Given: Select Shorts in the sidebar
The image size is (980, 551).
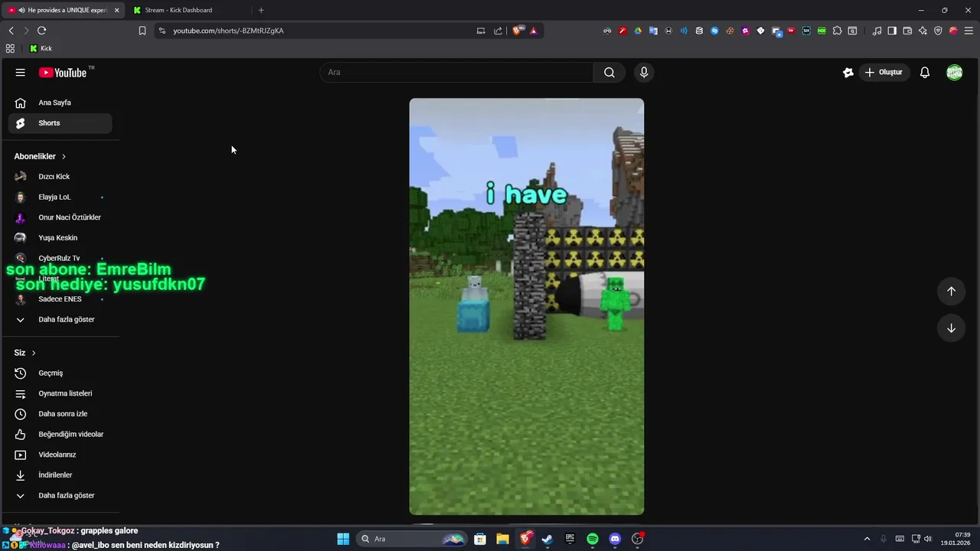Looking at the screenshot, I should pyautogui.click(x=60, y=123).
